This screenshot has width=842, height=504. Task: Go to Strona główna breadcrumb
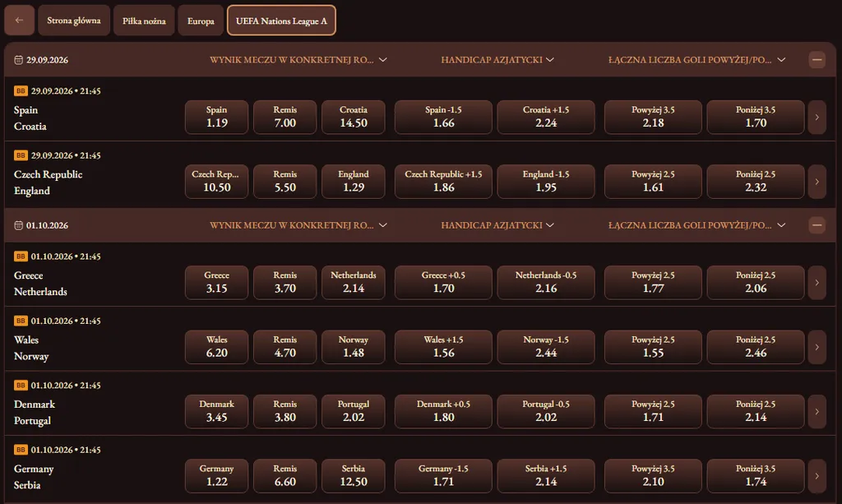(x=73, y=21)
